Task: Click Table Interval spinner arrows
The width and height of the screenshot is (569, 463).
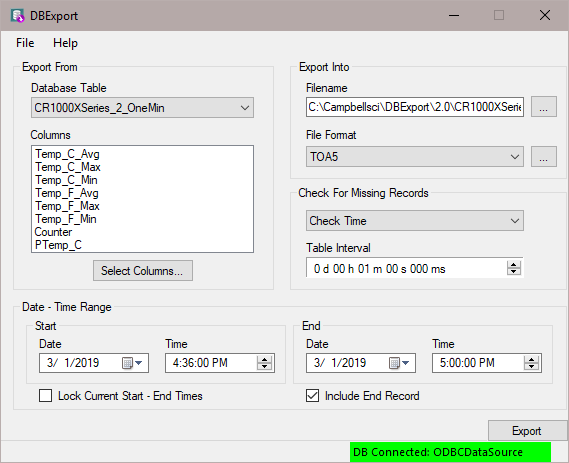Action: point(513,269)
